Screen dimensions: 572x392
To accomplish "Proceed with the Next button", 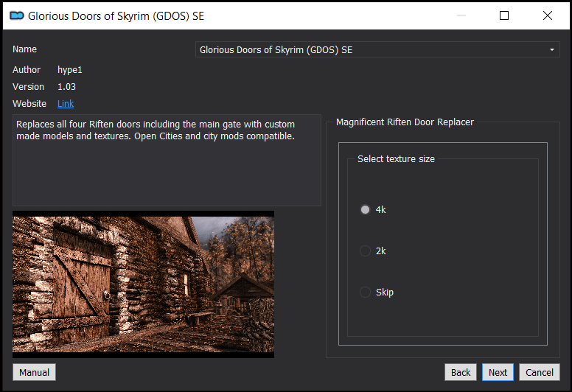I will [498, 372].
